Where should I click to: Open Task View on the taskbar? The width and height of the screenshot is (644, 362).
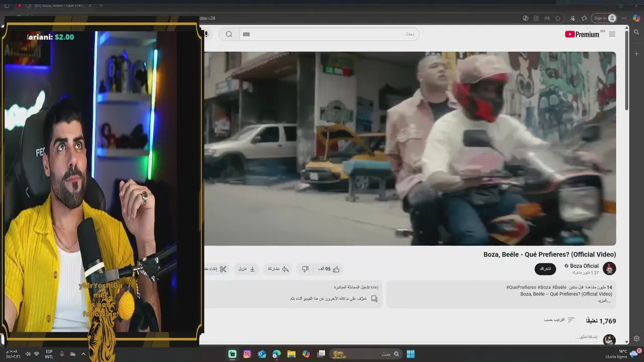[x=321, y=354]
